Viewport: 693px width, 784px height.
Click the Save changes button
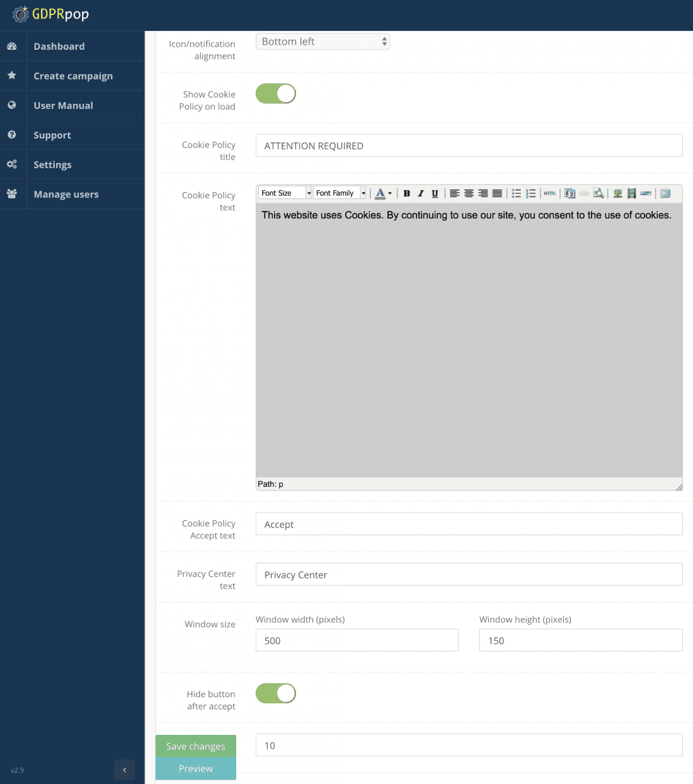(196, 746)
